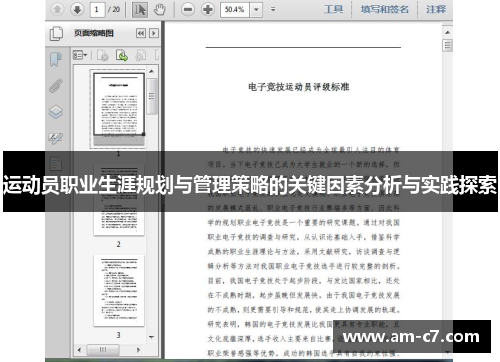Open the bookmarks panel
Screen dimensions: 500x362
coord(56,59)
